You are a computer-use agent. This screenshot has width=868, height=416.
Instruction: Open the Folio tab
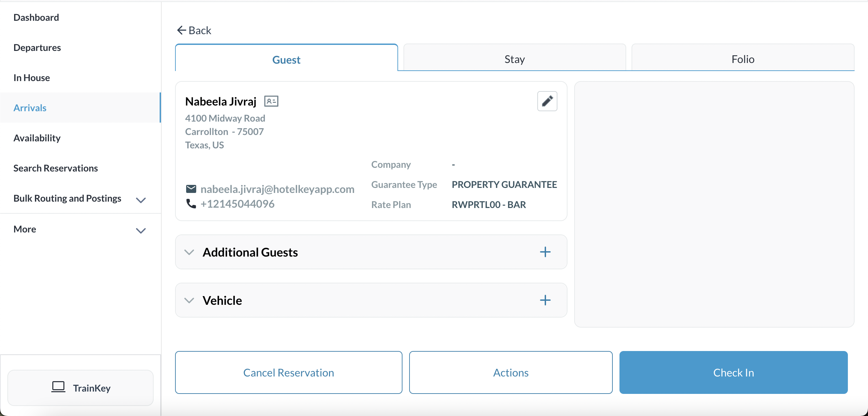(742, 59)
